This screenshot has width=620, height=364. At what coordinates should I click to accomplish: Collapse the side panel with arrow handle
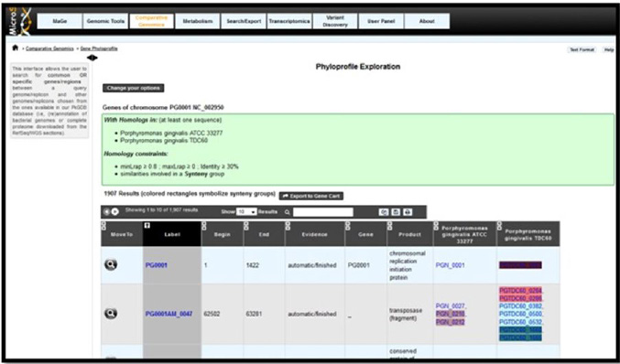(x=92, y=58)
